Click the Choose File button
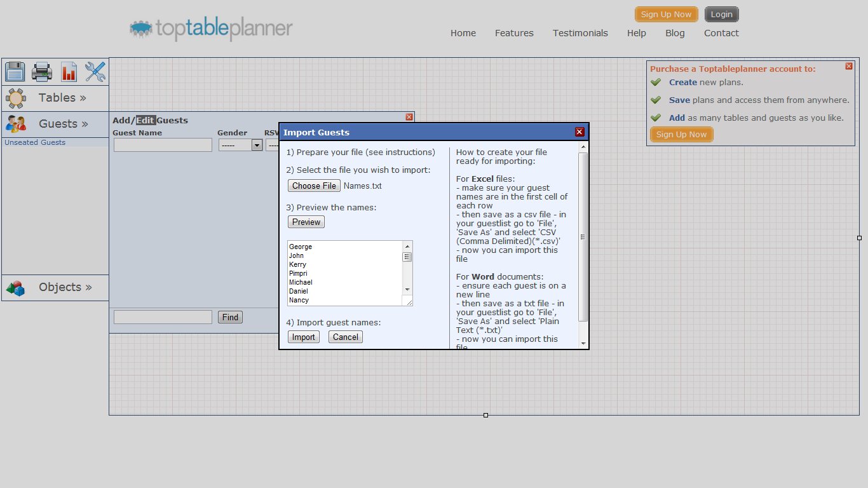868x488 pixels. click(x=314, y=186)
